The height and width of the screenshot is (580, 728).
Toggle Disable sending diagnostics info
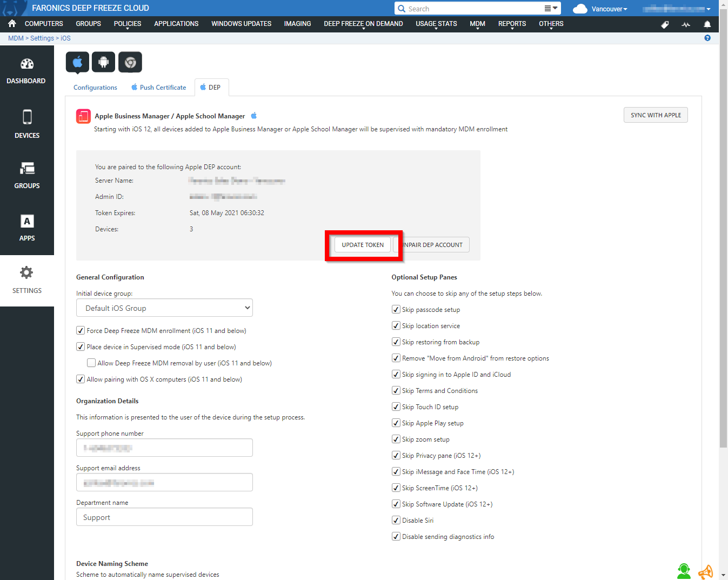(x=396, y=536)
